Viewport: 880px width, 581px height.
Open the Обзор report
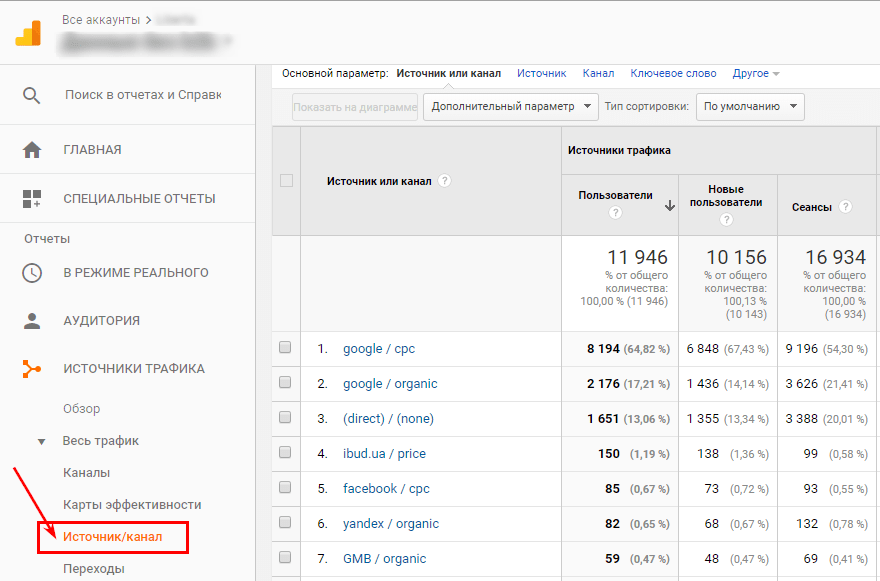tap(81, 409)
